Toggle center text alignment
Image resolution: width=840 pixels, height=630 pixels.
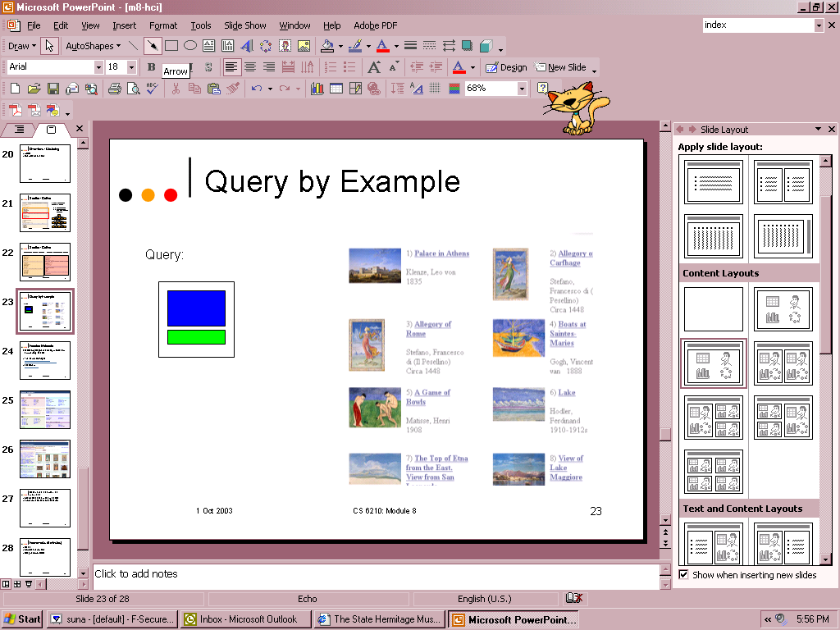pyautogui.click(x=250, y=67)
